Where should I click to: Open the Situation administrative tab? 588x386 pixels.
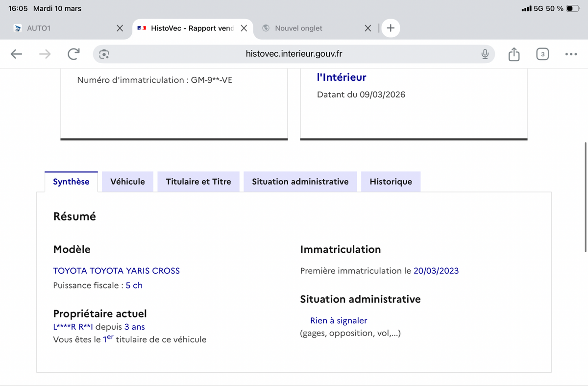[x=300, y=182]
